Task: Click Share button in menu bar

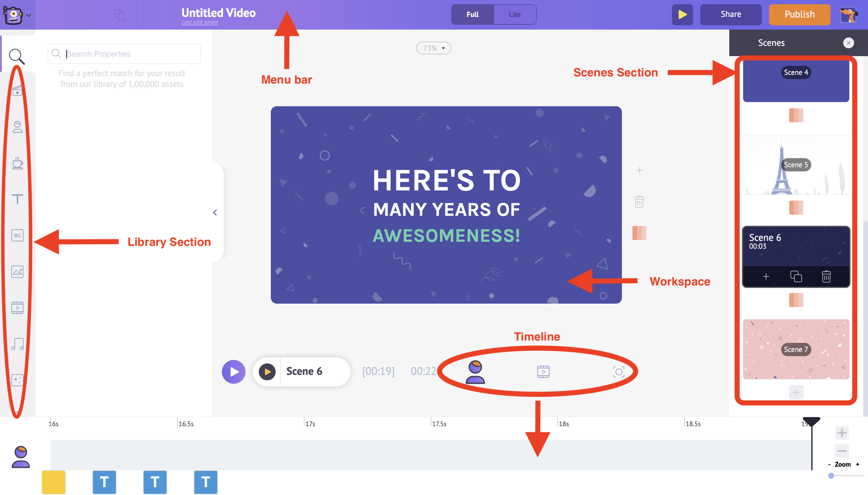Action: pyautogui.click(x=730, y=14)
